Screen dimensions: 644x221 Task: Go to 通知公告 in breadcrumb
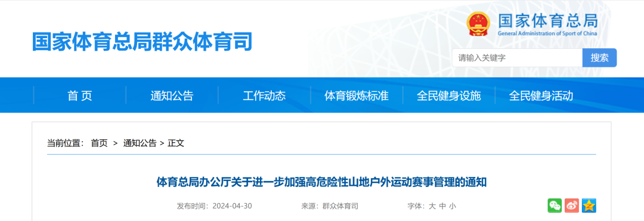140,143
